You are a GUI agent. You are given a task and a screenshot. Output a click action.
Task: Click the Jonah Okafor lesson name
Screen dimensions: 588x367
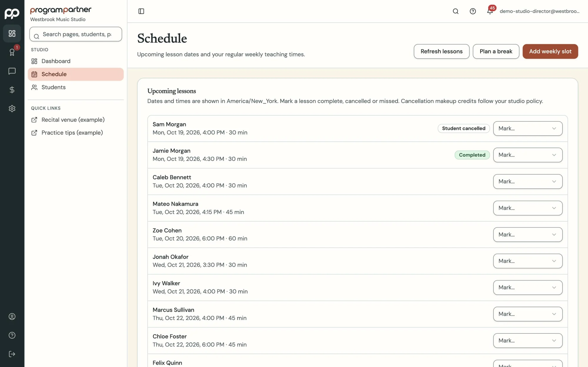tap(171, 257)
